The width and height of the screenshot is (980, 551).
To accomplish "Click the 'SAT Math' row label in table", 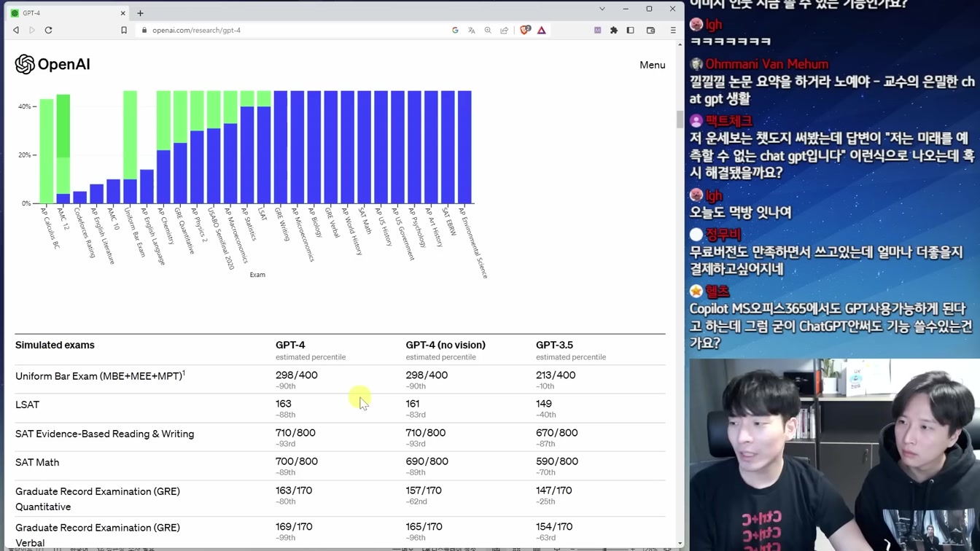I will point(37,462).
